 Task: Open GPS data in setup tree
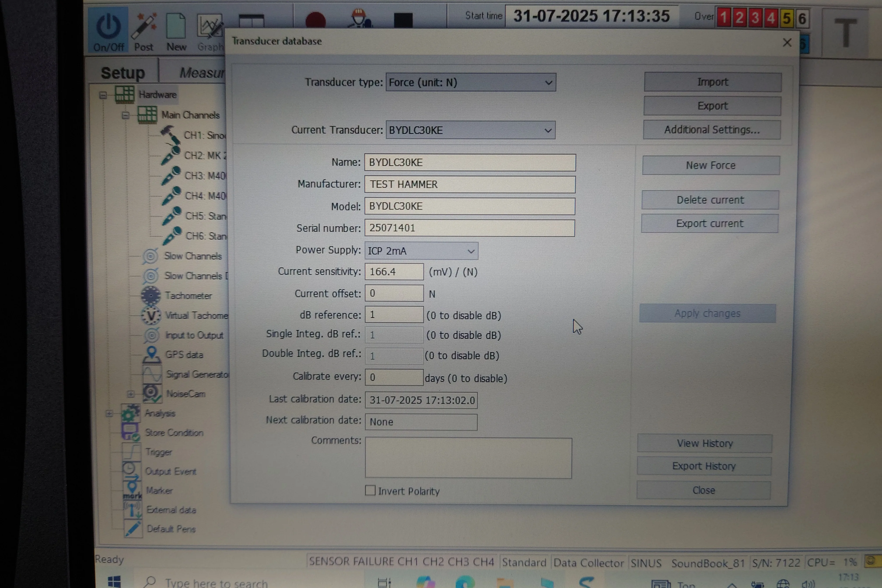click(184, 355)
